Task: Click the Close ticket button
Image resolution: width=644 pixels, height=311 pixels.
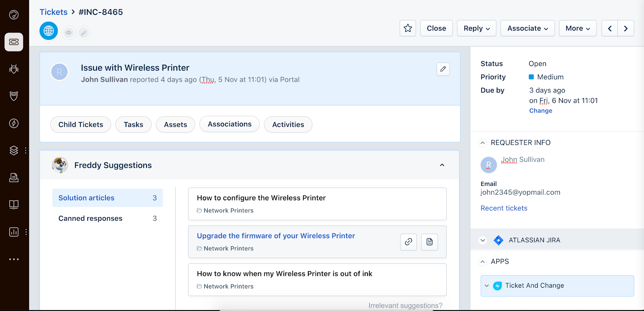Action: 436,28
